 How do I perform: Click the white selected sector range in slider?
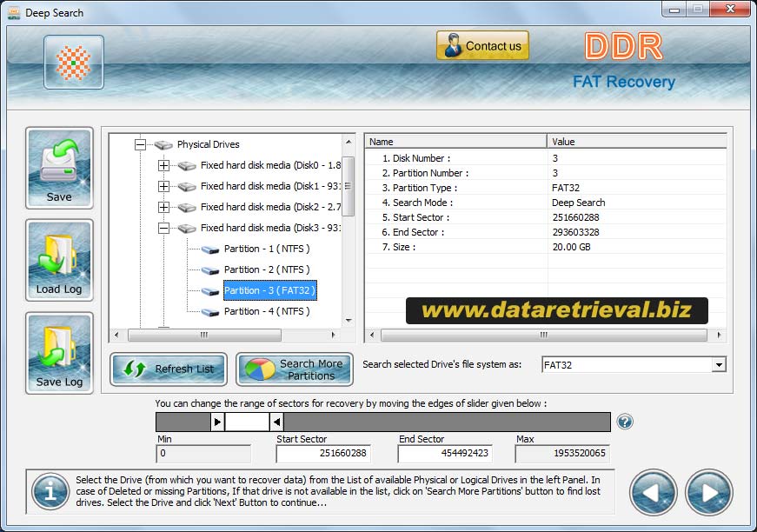click(247, 422)
